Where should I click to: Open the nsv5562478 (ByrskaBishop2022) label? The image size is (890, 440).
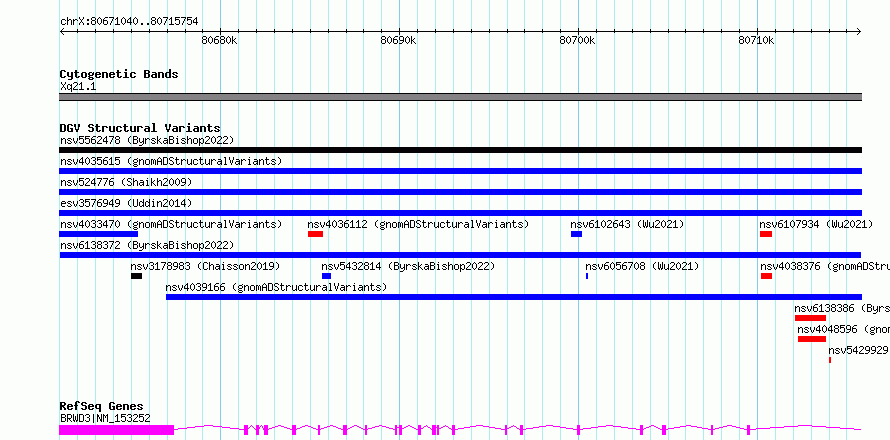pyautogui.click(x=147, y=140)
